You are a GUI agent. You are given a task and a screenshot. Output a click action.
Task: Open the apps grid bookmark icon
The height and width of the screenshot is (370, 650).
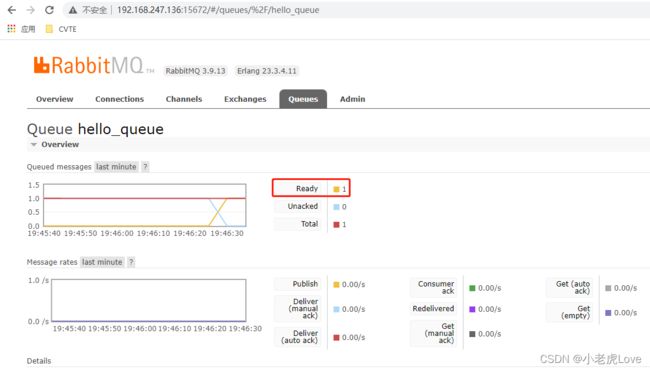coord(11,29)
